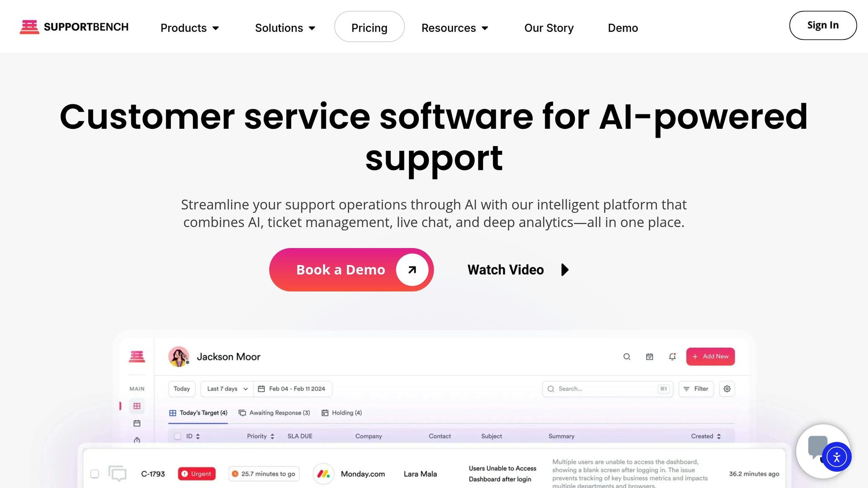Open the accessibility widget icon

[836, 457]
